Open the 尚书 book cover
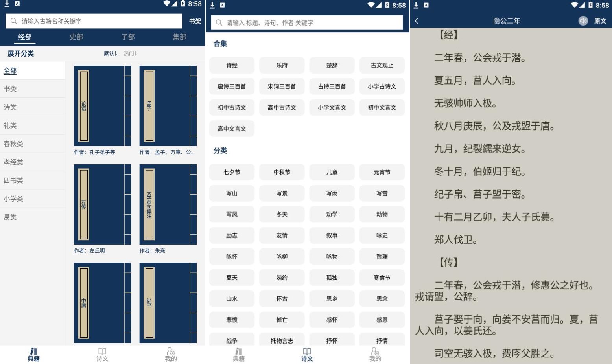 [x=168, y=303]
